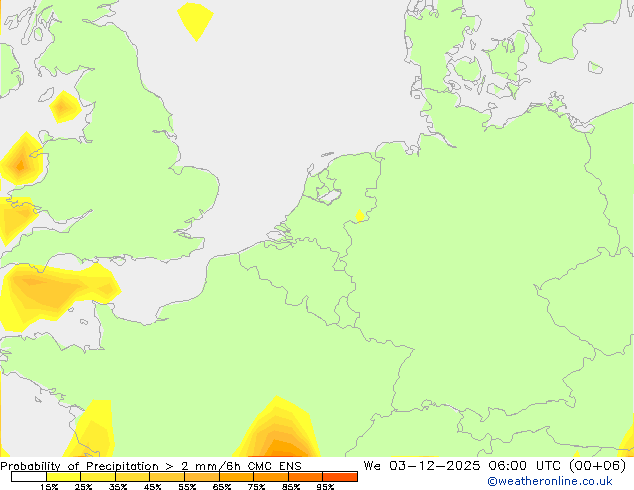
Task: Click the 55% legend color swatch
Action: click(202, 477)
